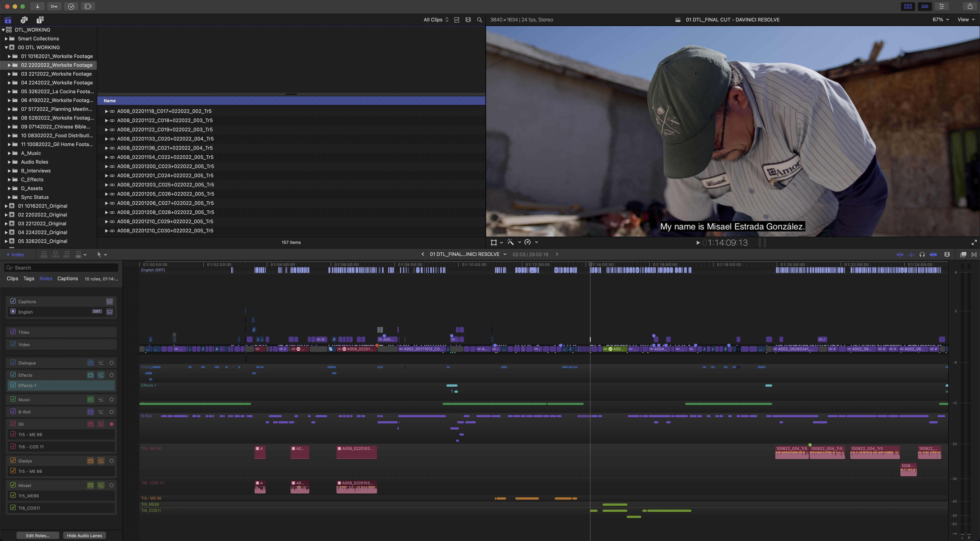This screenshot has width=980, height=541.
Task: Close the timeline Index panel
Action: [15, 255]
